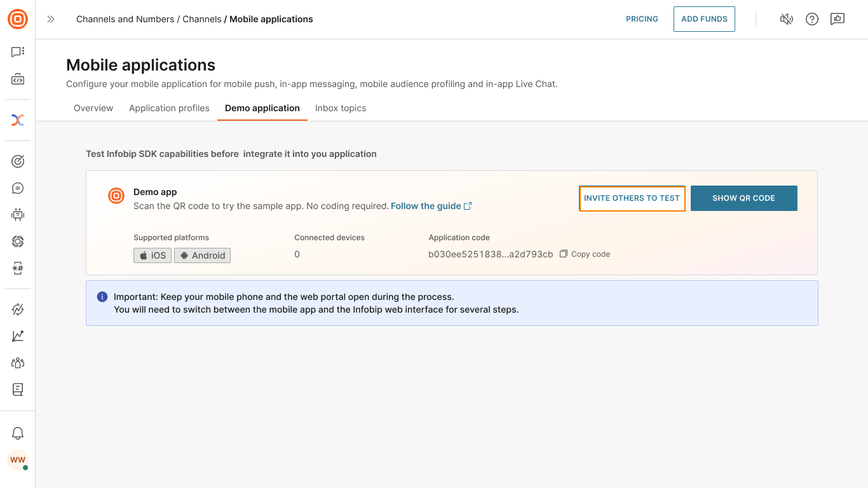Open the Inbox topics tab
This screenshot has height=488, width=868.
[x=341, y=108]
